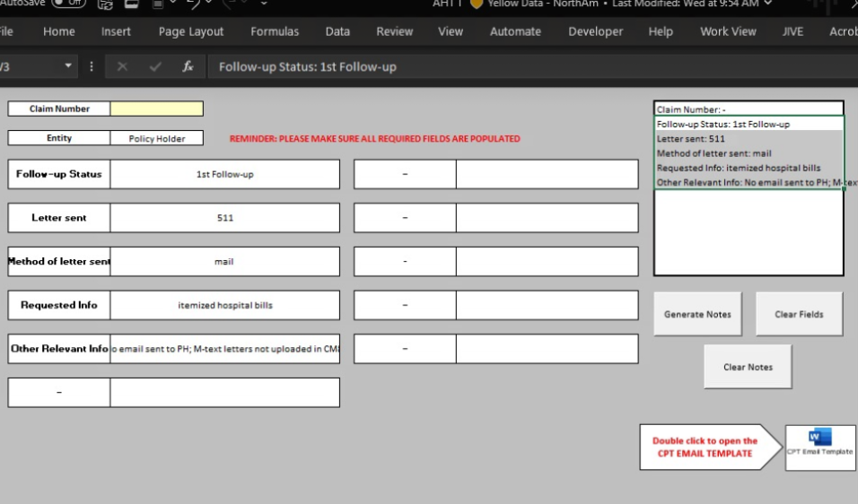Click the yellow Claim Number input cell
This screenshot has height=504, width=858.
point(156,109)
